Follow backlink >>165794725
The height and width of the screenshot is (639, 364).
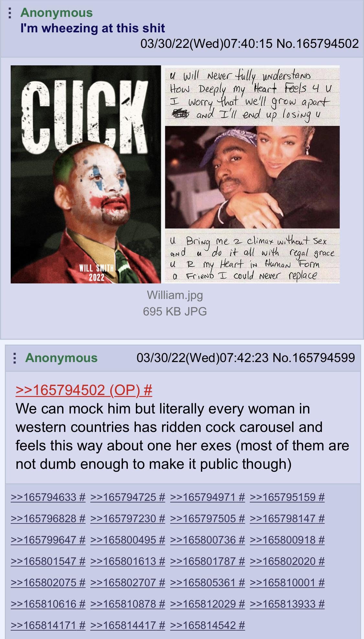(x=128, y=497)
